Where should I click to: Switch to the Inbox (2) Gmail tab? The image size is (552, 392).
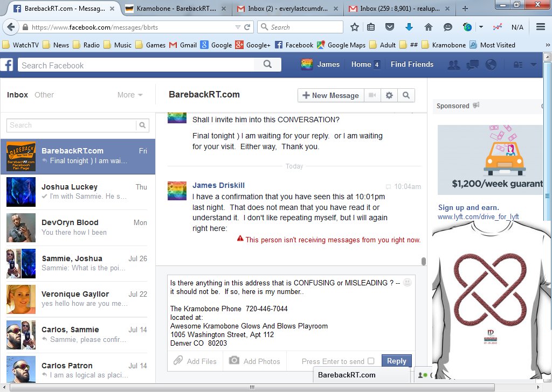(x=288, y=9)
